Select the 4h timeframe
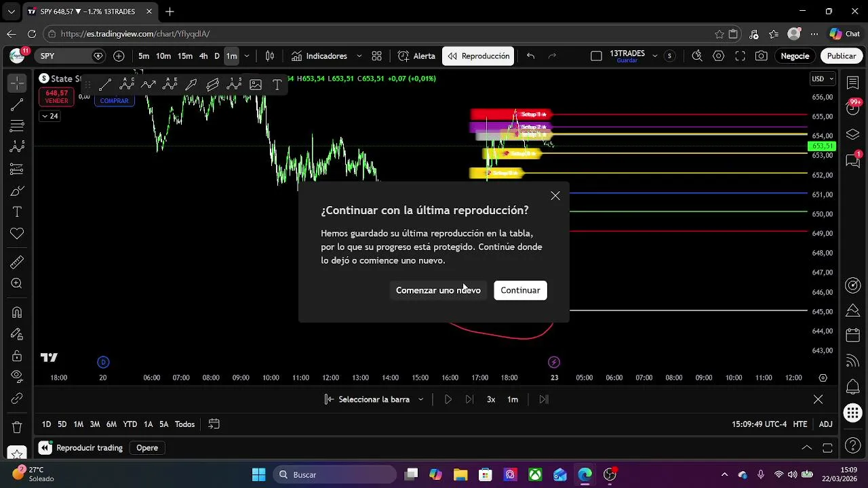Image resolution: width=868 pixels, height=488 pixels. [203, 56]
